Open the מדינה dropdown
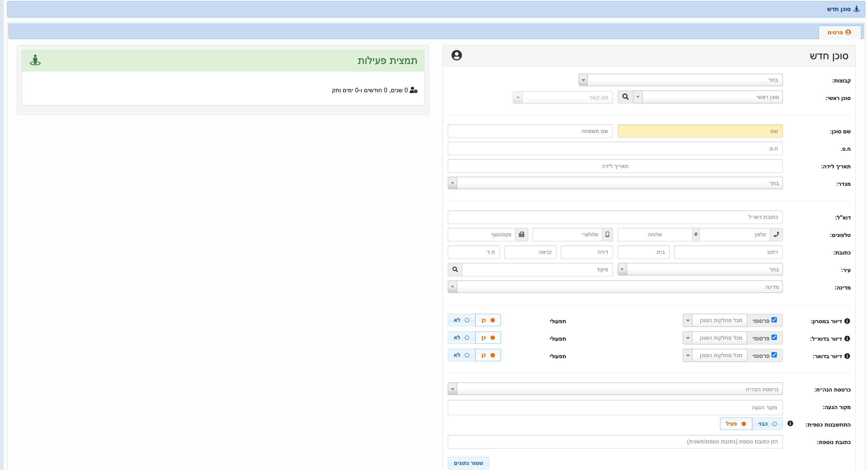This screenshot has height=470, width=868. (615, 287)
